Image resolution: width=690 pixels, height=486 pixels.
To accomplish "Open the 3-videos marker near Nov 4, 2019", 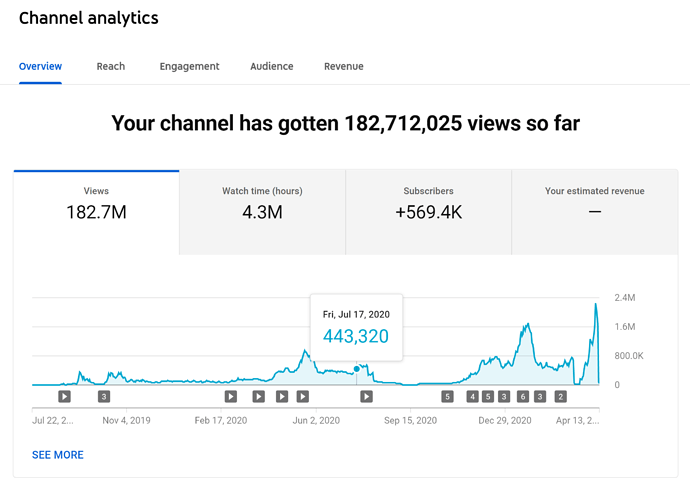I will click(x=104, y=396).
